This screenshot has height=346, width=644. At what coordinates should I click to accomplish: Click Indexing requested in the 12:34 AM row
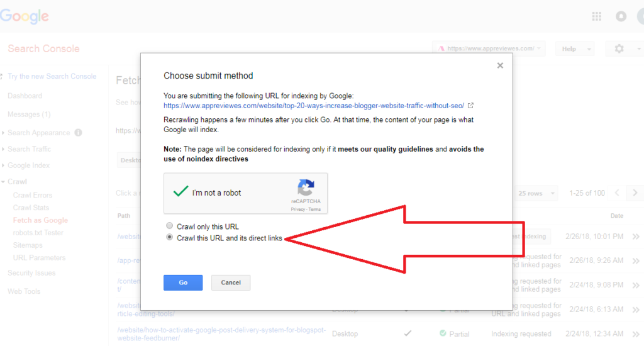point(521,333)
